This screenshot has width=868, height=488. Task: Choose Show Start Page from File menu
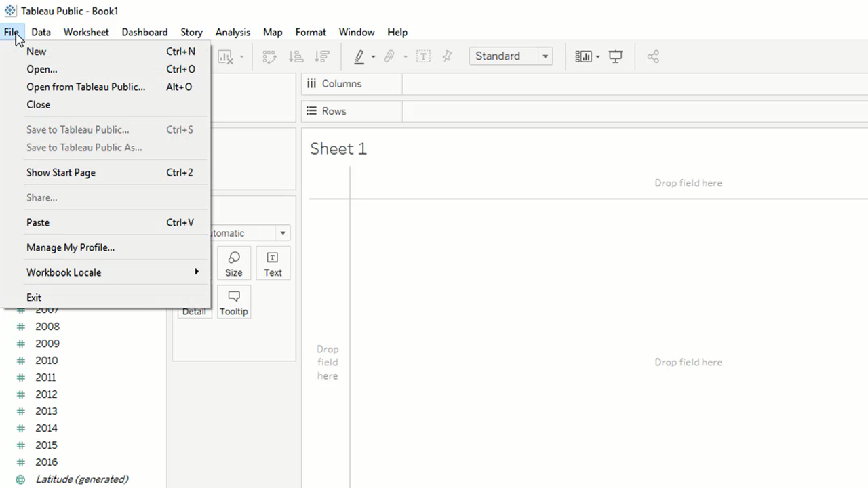click(61, 172)
